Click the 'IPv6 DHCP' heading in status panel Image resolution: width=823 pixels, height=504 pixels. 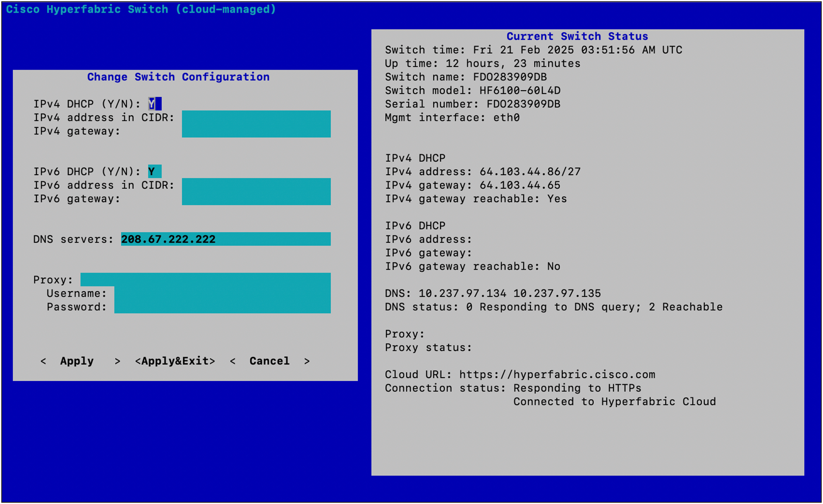[x=415, y=226]
